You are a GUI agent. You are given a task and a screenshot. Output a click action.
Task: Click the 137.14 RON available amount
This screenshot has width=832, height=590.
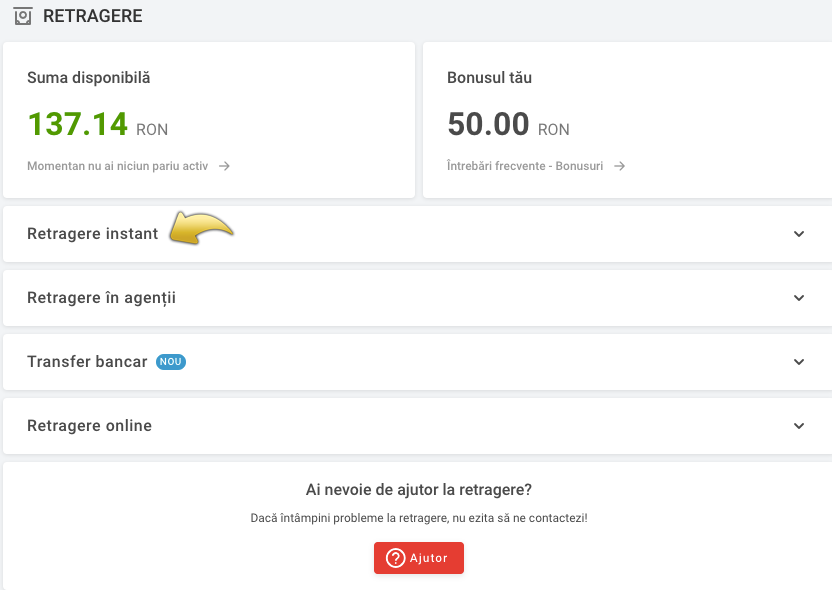coord(98,125)
